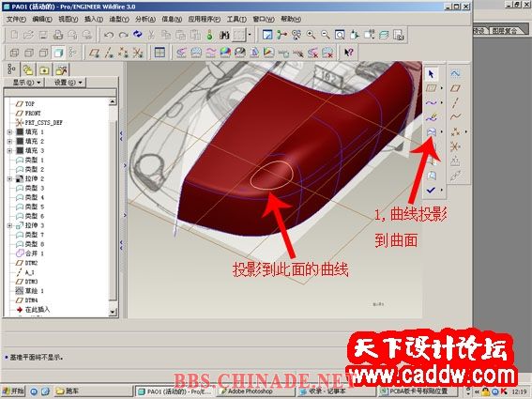The image size is (532, 399).
Task: Toggle the four-view layout grid icon
Action: click(x=160, y=53)
